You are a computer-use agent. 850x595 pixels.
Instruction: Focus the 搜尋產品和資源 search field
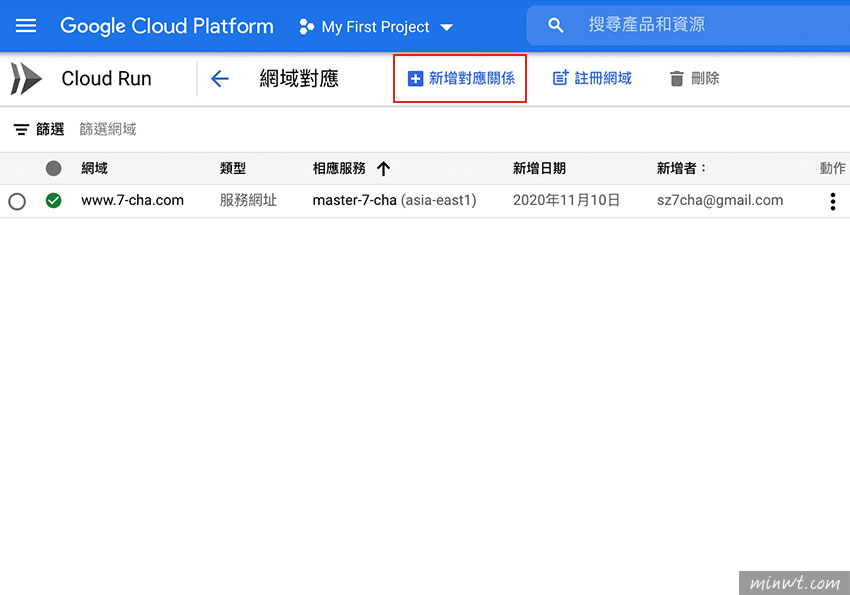pos(688,25)
